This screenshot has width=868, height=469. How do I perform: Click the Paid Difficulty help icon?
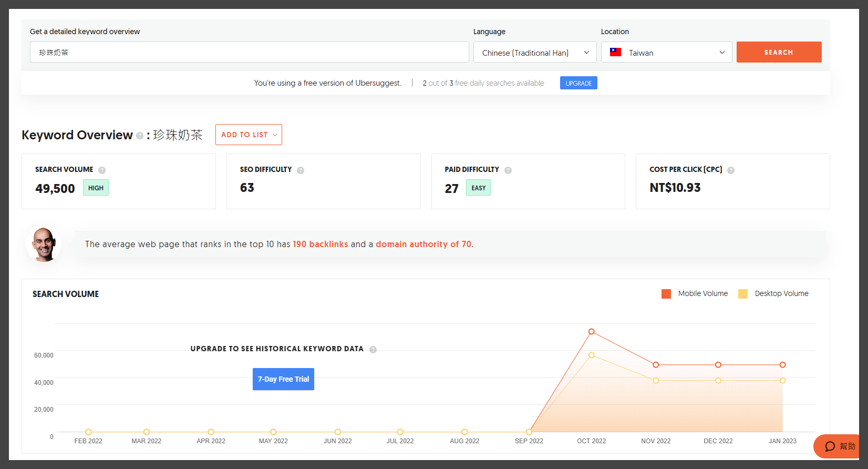[x=508, y=170]
